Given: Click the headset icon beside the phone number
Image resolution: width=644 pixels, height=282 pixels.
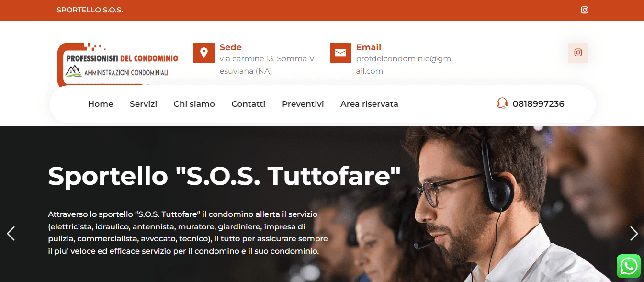Looking at the screenshot, I should click(x=502, y=103).
